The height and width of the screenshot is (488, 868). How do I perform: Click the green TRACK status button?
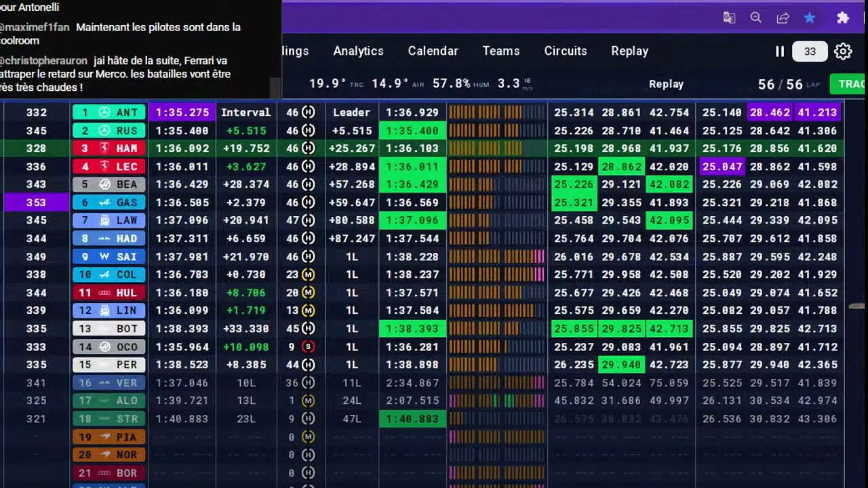coord(849,84)
